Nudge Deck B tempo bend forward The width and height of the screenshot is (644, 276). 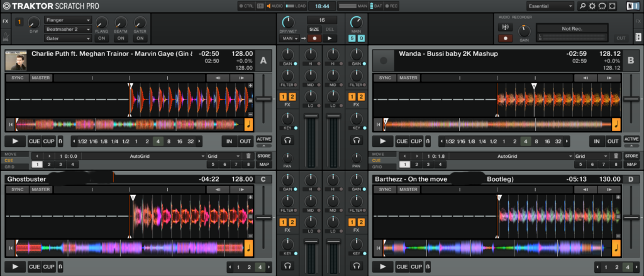tap(609, 78)
